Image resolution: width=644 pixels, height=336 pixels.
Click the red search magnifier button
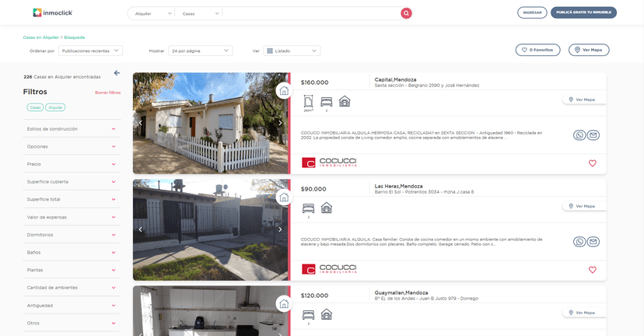(406, 13)
